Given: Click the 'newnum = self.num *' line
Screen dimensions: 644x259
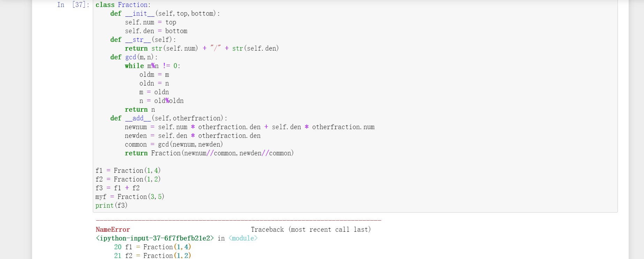Looking at the screenshot, I should point(250,127).
